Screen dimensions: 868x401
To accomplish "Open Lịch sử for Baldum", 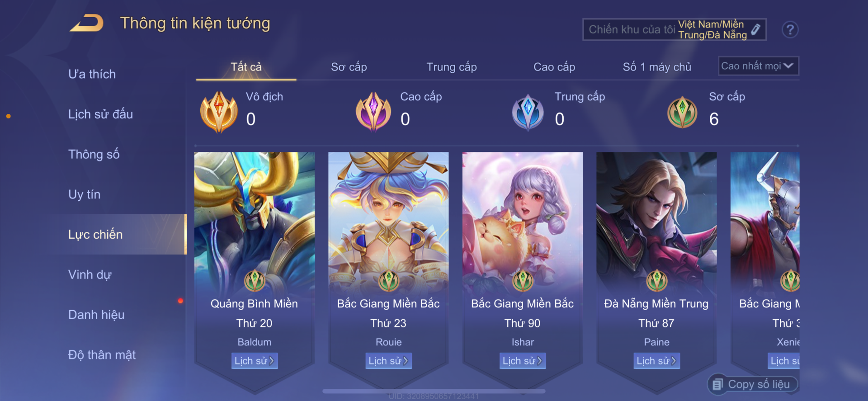I will point(255,361).
